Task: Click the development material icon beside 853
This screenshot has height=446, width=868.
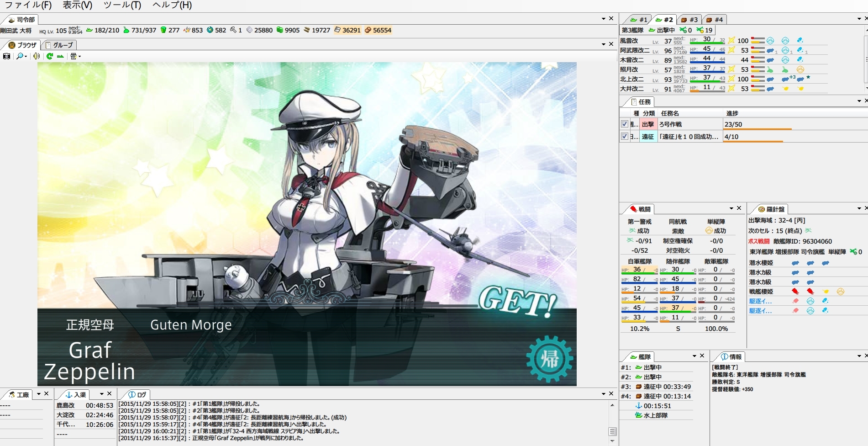Action: pos(187,30)
